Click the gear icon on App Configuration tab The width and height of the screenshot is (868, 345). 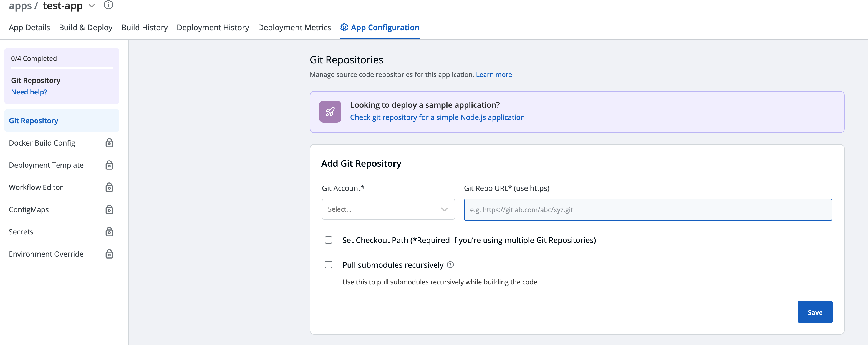[x=344, y=27]
